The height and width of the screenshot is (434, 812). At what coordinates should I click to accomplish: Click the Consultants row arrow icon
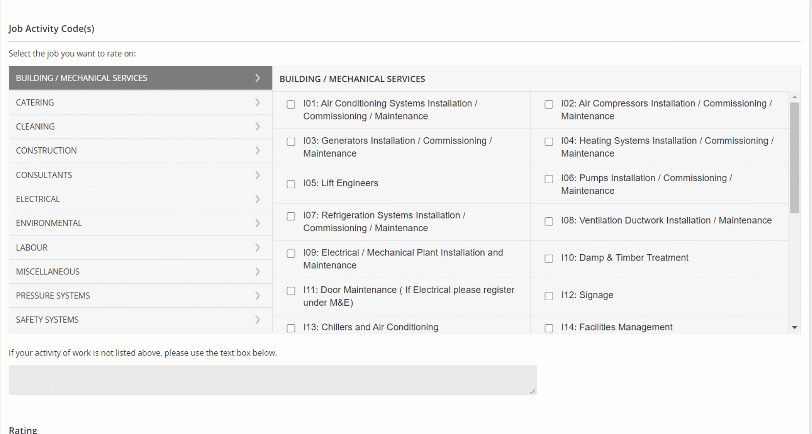pyautogui.click(x=257, y=175)
